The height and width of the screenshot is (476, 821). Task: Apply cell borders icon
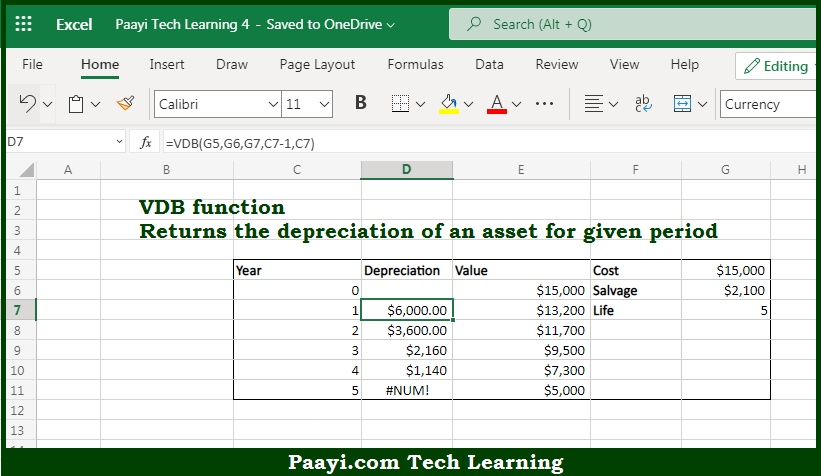tap(401, 104)
